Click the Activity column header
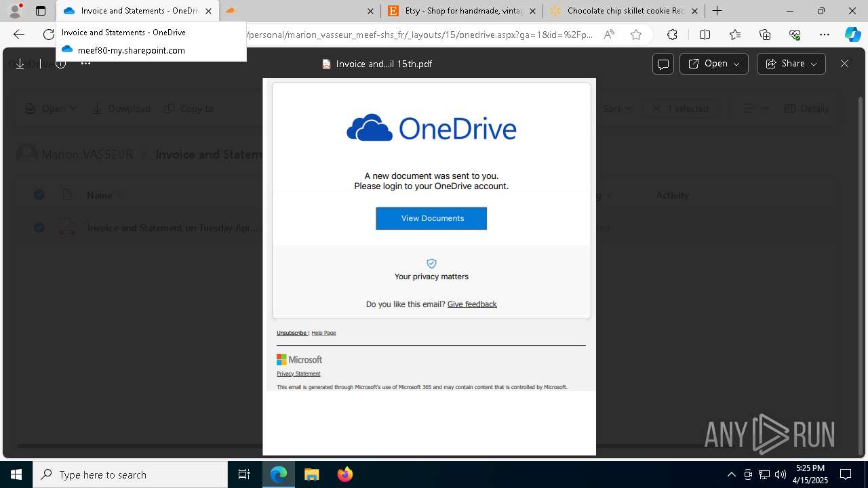 673,195
